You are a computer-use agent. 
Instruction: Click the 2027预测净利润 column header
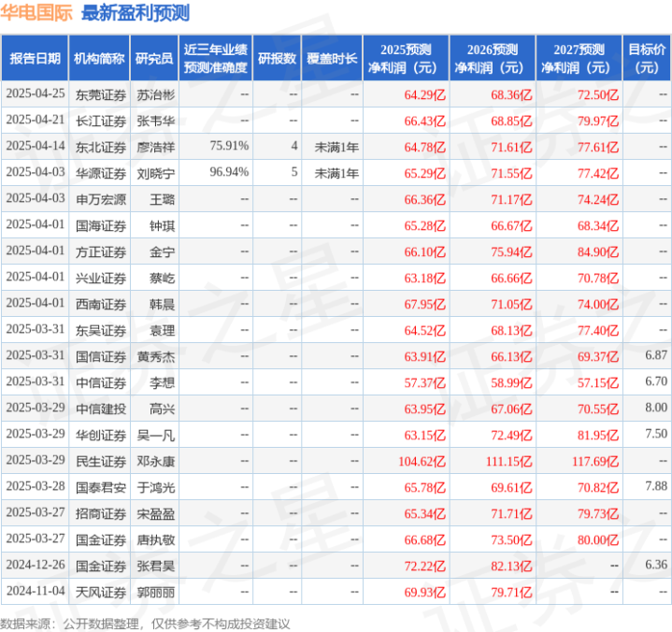pos(579,58)
